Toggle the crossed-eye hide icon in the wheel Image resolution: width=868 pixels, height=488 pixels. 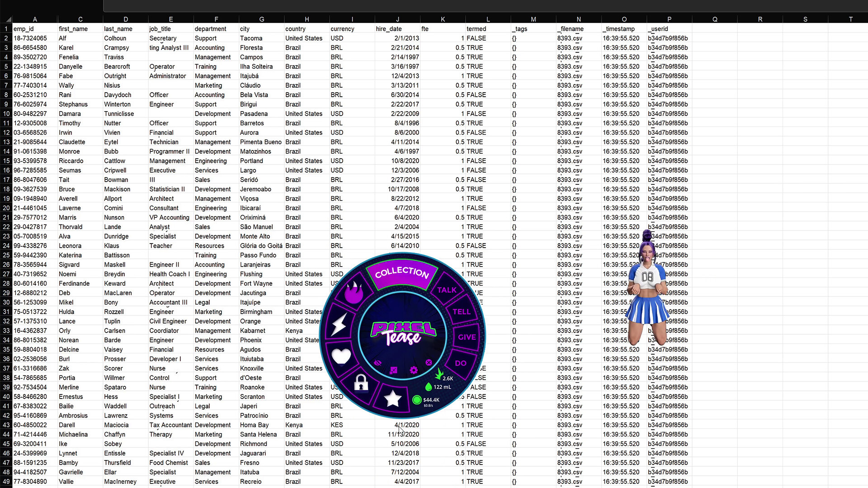378,362
